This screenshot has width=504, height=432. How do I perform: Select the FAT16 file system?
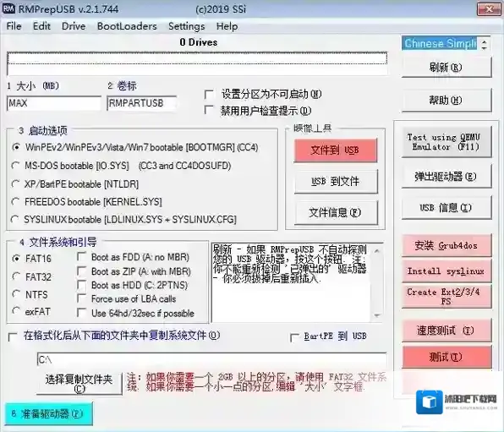(x=16, y=259)
